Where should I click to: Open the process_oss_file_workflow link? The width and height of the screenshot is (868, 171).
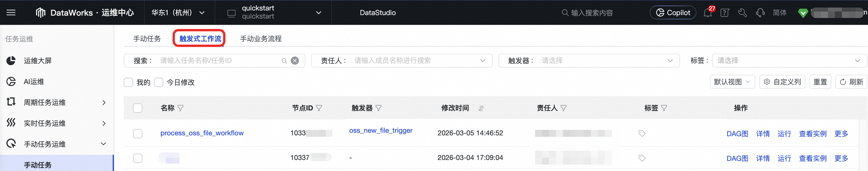tap(202, 133)
